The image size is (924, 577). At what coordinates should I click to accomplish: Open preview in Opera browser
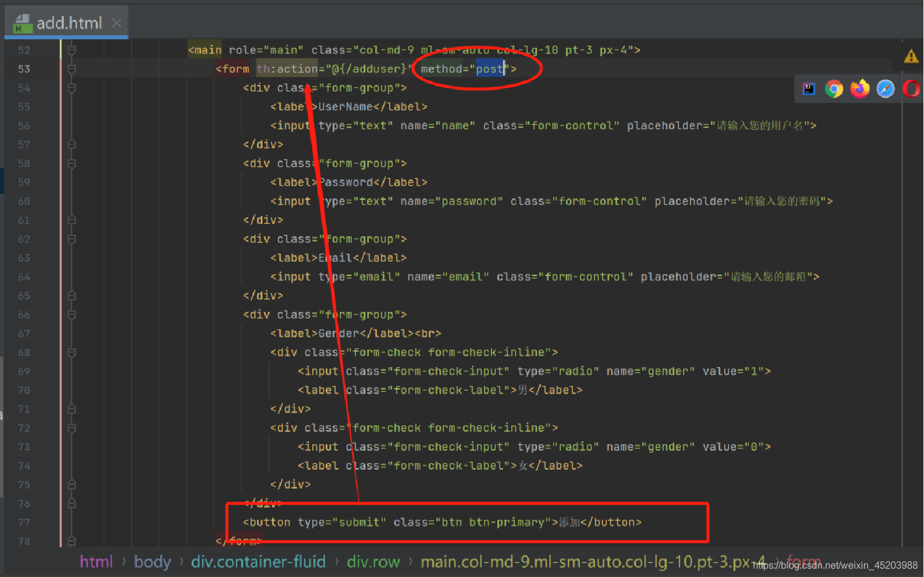[911, 89]
